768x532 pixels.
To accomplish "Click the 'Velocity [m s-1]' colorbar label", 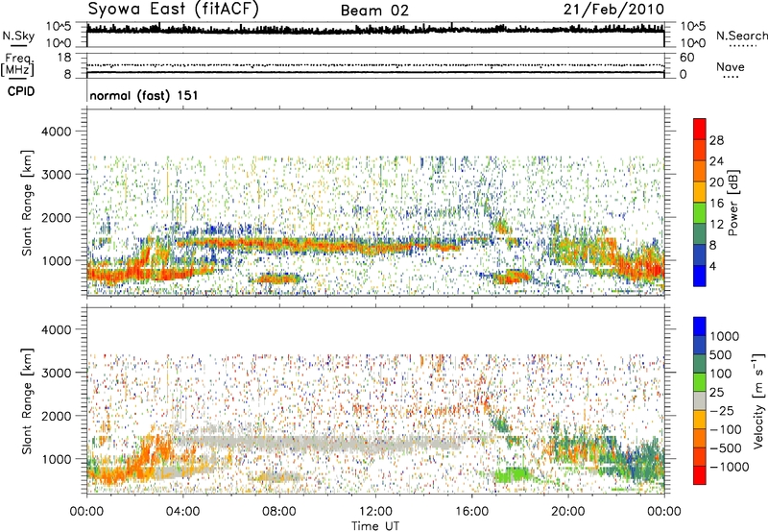I will click(x=758, y=400).
